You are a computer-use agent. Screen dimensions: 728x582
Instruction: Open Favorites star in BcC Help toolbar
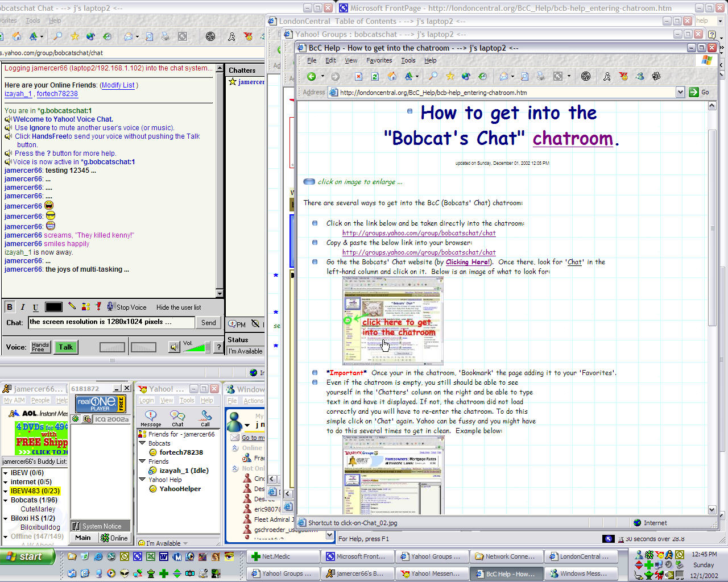(450, 76)
